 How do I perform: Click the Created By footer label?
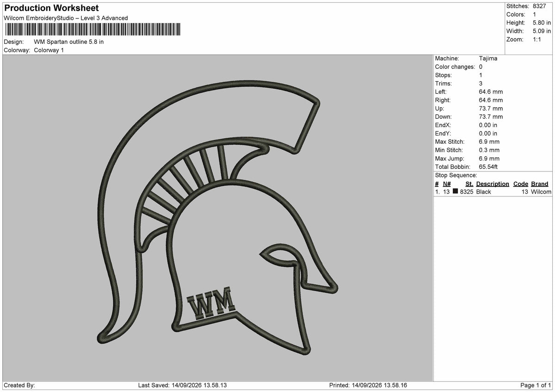pos(19,386)
